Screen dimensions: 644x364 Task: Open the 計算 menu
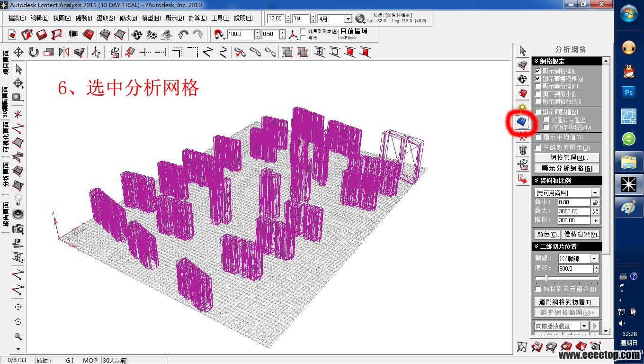(x=197, y=18)
